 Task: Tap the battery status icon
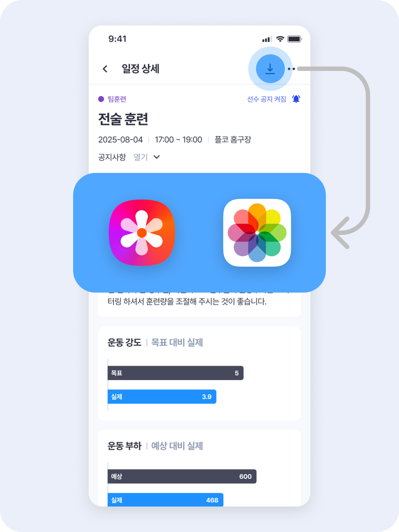coord(294,39)
